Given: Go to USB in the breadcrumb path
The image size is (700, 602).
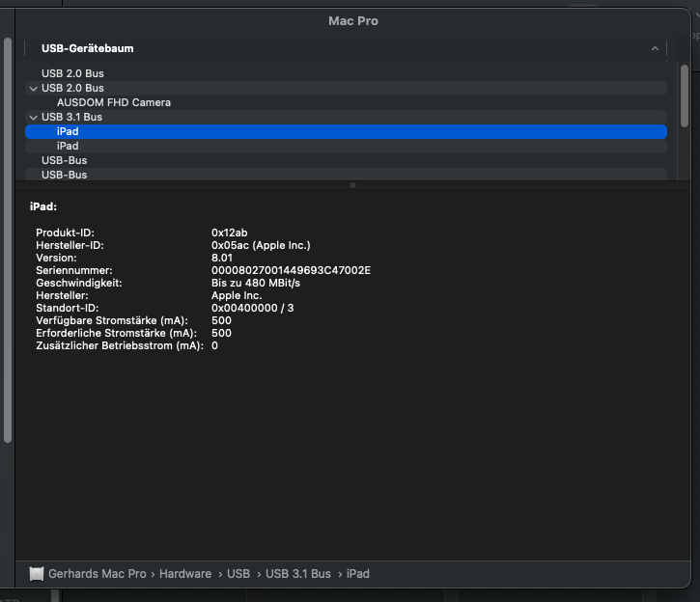Looking at the screenshot, I should point(238,573).
